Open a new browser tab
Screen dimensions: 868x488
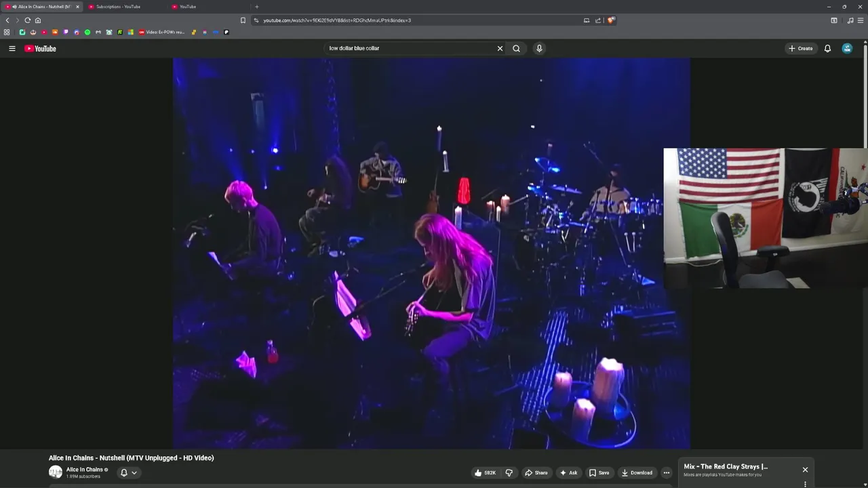[256, 7]
